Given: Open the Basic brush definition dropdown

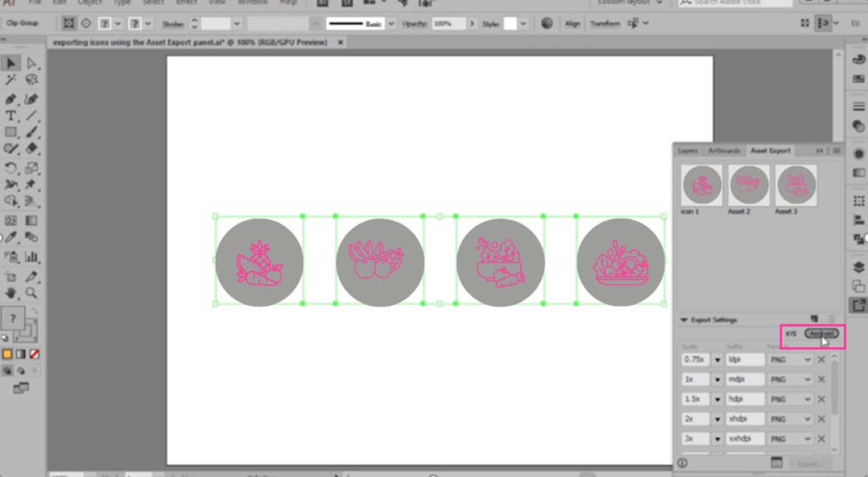Looking at the screenshot, I should [392, 24].
